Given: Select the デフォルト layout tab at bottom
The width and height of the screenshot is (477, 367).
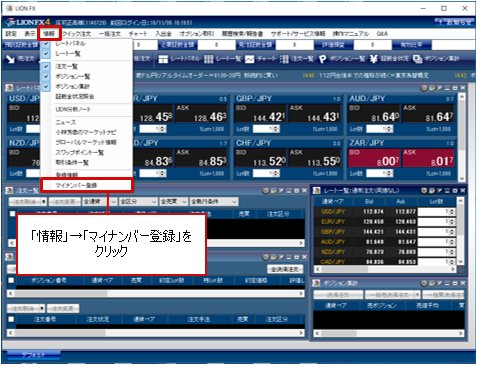Looking at the screenshot, I should pos(33,355).
